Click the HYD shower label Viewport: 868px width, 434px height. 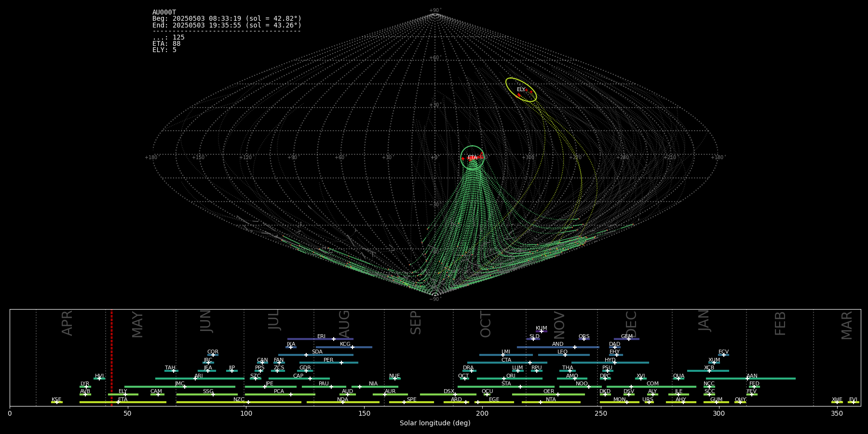pos(610,360)
